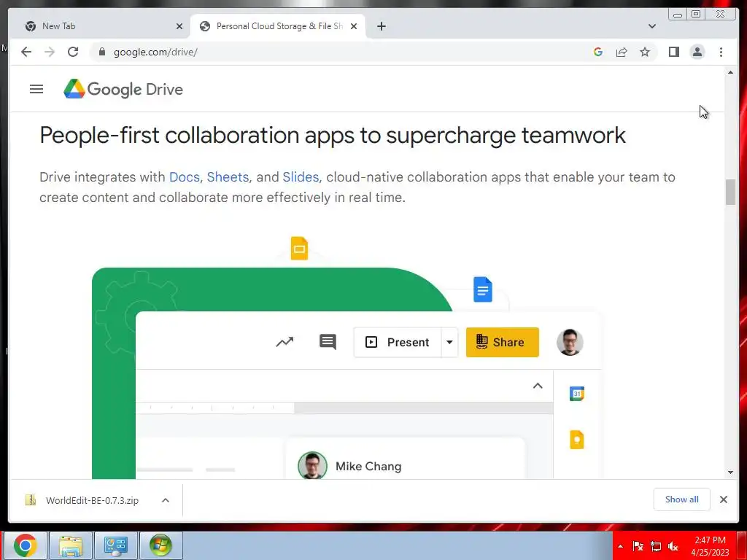Screen dimensions: 747x560
Task: Click the taskbar clock and date
Action: click(x=710, y=545)
